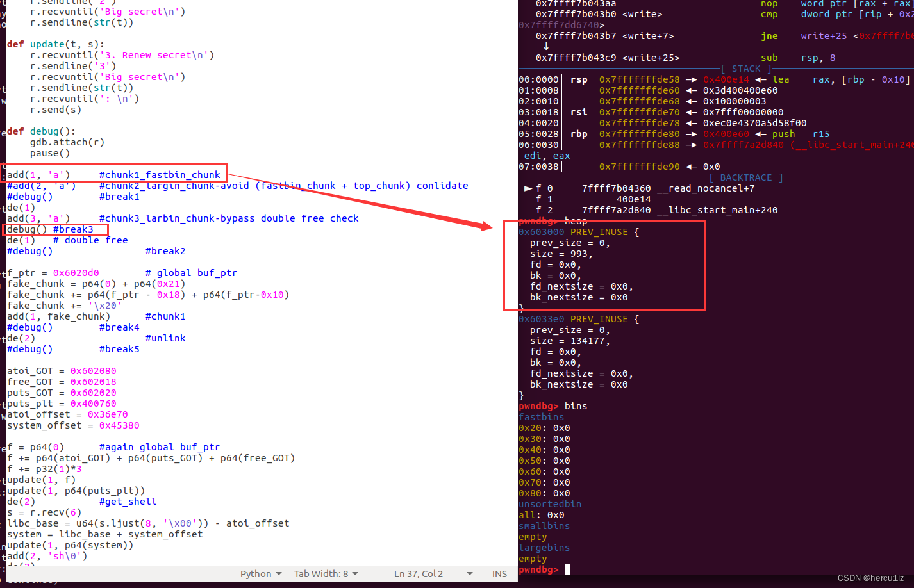This screenshot has width=914, height=588.
Task: Click the '# double free' comment
Action: point(90,240)
